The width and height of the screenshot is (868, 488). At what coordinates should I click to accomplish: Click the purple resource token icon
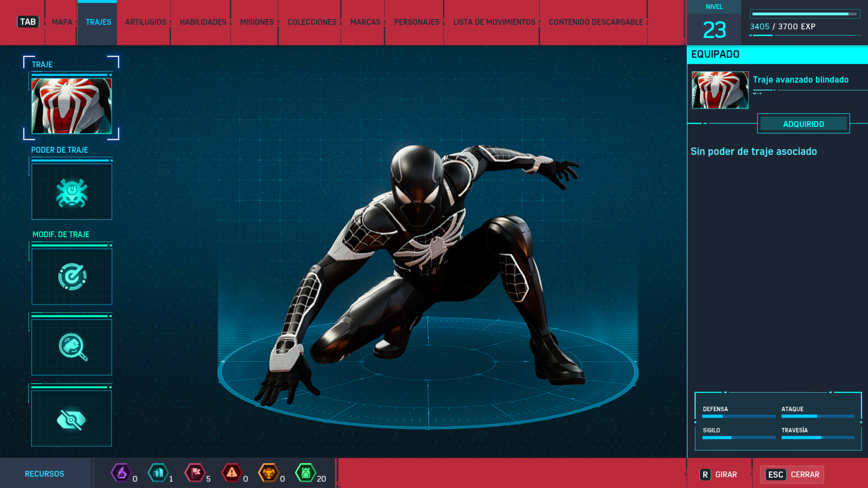pyautogui.click(x=121, y=473)
